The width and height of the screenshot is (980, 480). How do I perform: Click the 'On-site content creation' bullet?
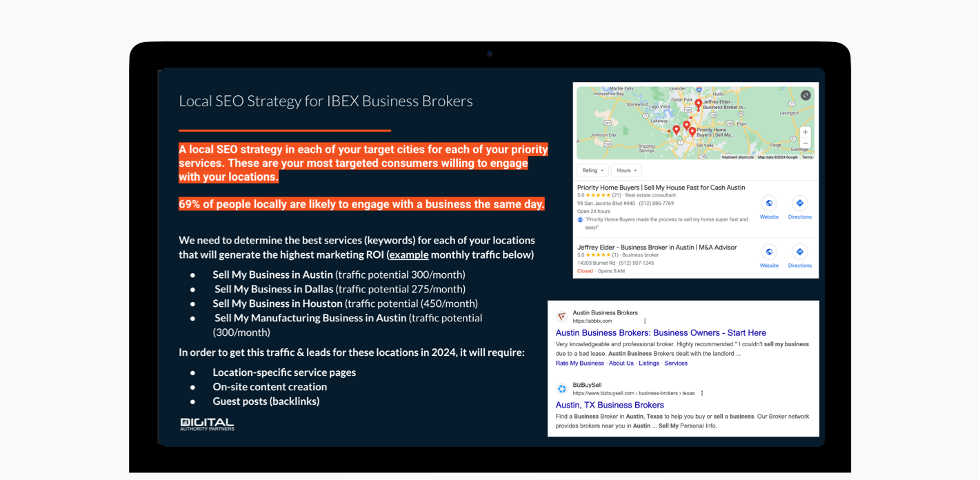coord(270,387)
